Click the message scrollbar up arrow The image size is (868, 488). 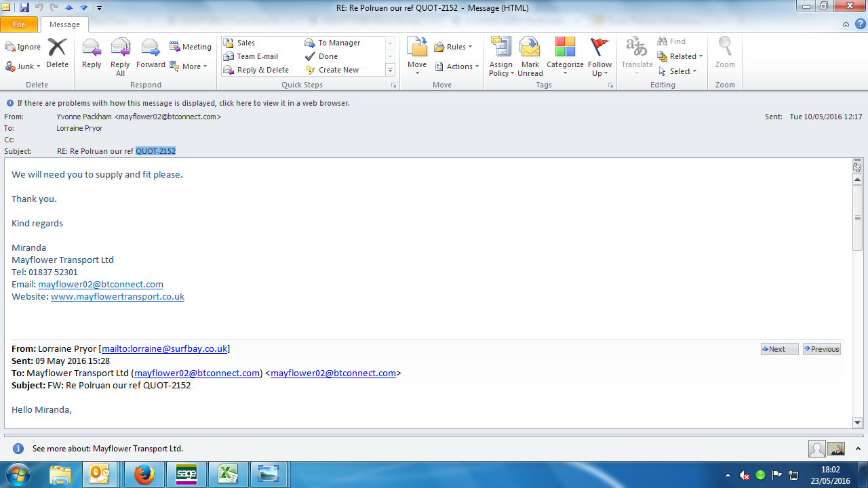(857, 180)
